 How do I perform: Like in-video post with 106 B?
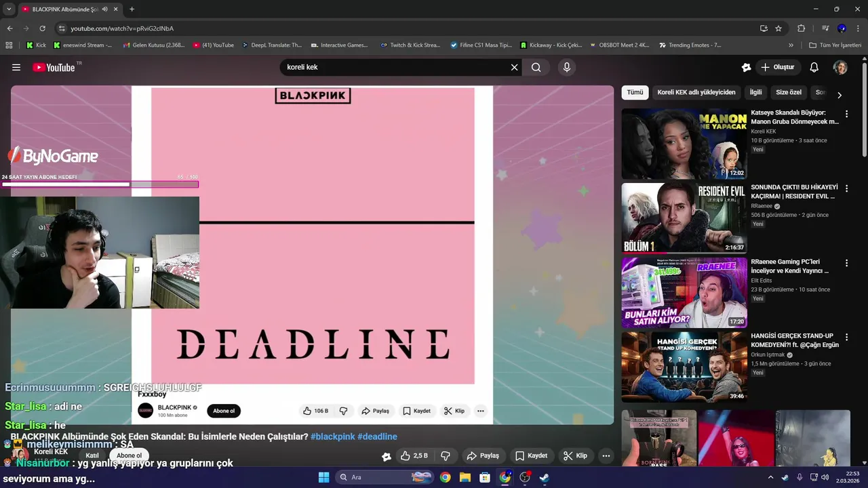(x=315, y=411)
